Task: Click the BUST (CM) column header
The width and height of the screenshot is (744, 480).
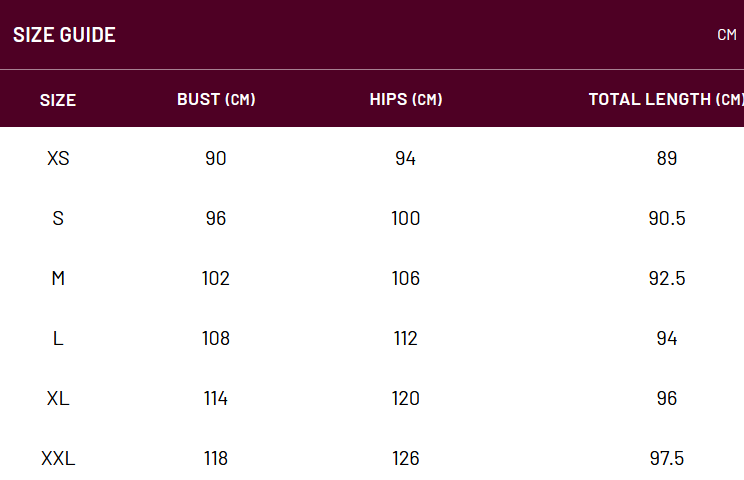Action: coord(216,99)
